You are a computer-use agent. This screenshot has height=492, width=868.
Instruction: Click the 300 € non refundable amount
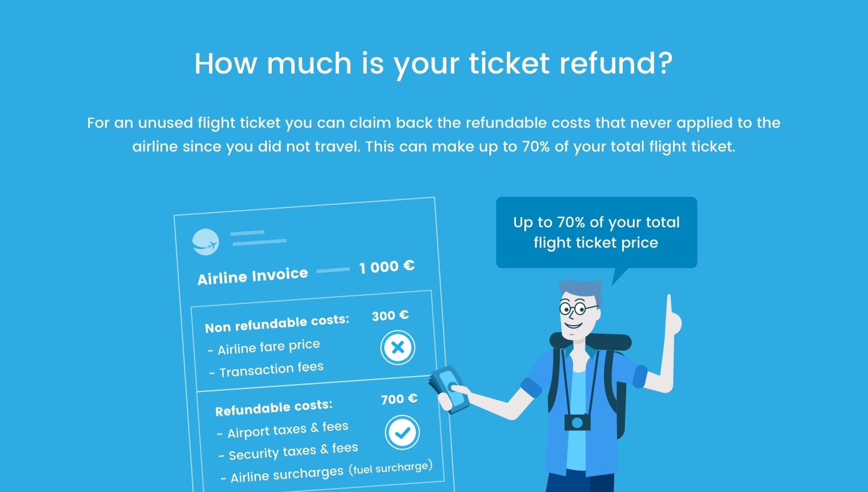(390, 316)
